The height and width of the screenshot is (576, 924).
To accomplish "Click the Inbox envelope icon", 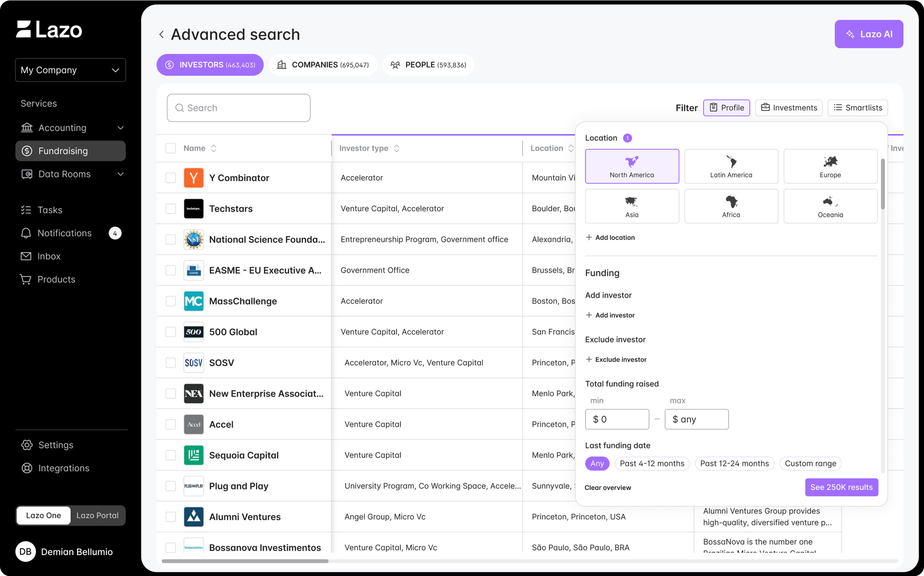I will pos(26,256).
